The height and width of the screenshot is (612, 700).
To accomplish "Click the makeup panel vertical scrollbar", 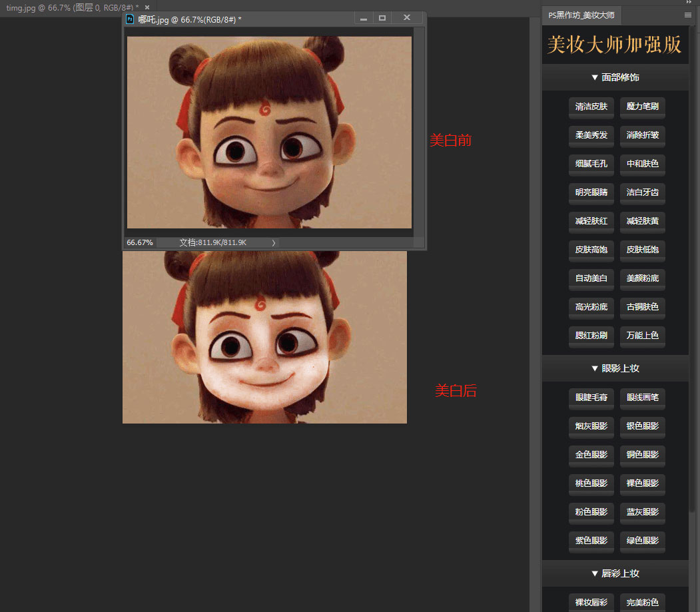I will [x=694, y=266].
